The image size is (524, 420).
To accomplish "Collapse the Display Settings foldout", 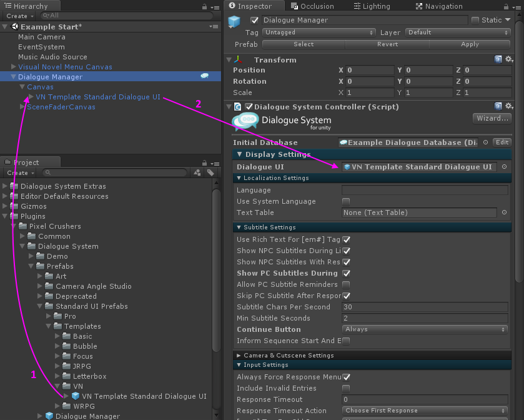I will point(239,154).
